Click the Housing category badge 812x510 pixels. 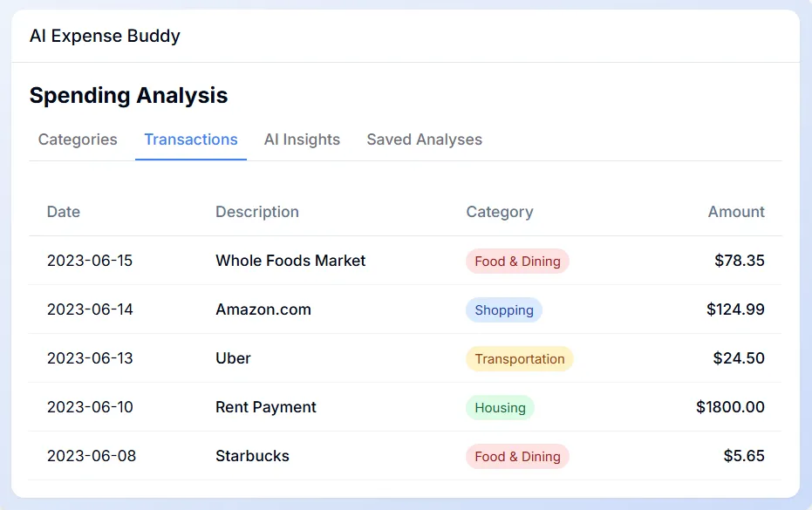(x=499, y=407)
